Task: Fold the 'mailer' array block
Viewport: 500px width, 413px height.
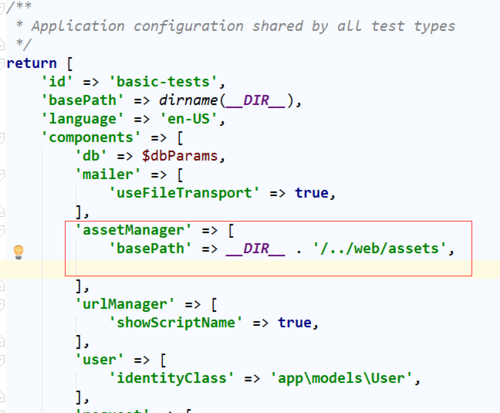Action: click(2, 174)
